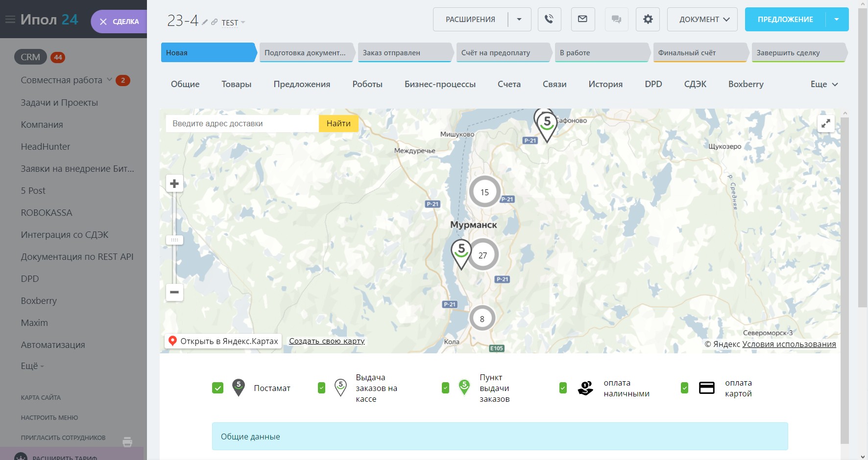This screenshot has height=460, width=868.
Task: Click the Создать свою карту link
Action: tap(327, 341)
